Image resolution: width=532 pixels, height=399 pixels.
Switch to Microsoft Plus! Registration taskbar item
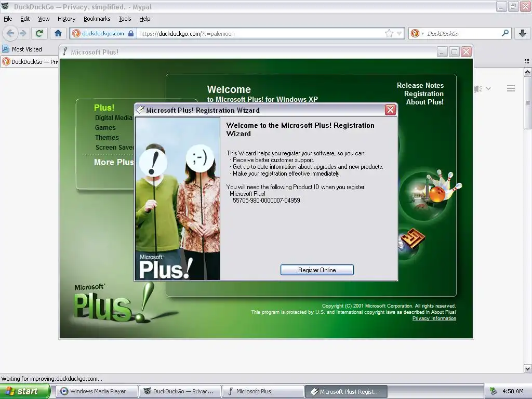[x=346, y=392]
